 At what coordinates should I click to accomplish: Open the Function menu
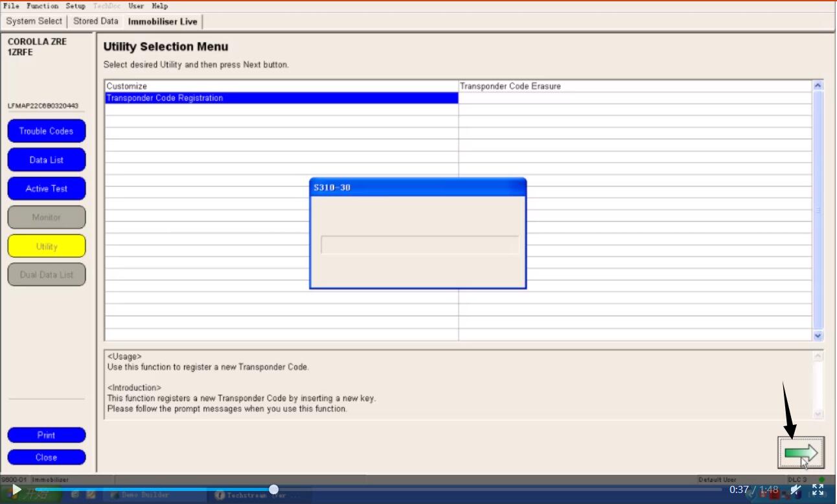coord(43,6)
